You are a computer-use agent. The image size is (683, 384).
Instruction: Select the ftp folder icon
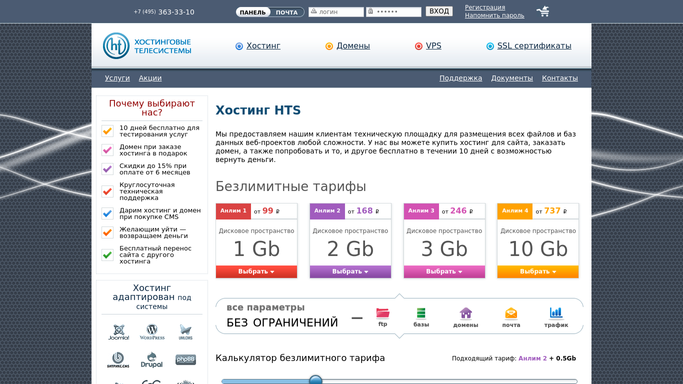[x=382, y=313]
